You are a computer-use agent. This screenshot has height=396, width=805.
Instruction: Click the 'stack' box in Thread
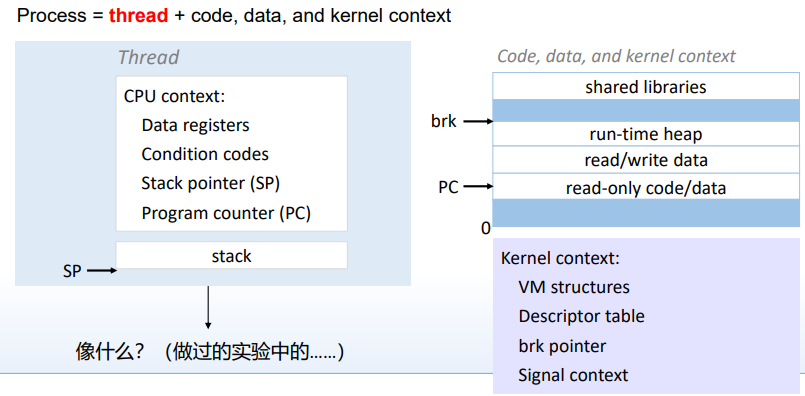(232, 255)
